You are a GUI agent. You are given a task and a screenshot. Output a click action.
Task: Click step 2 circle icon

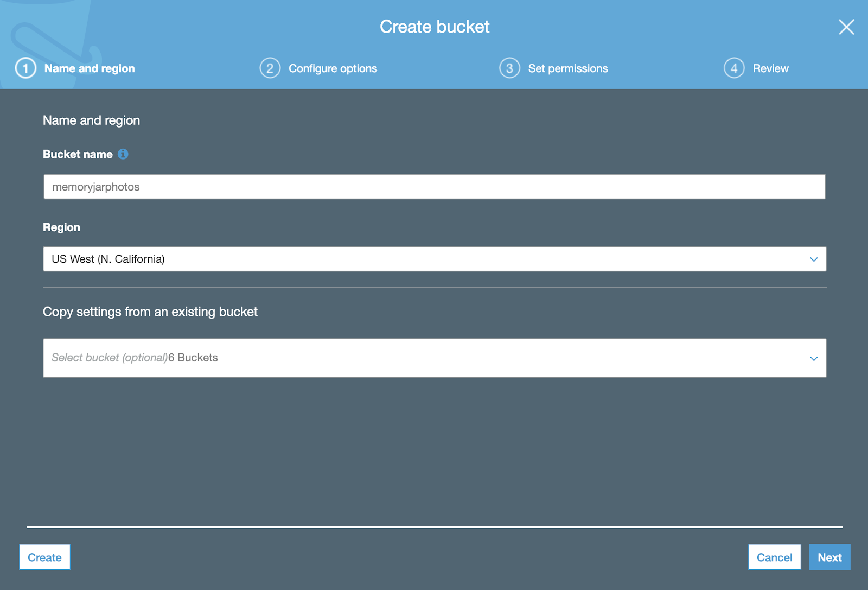coord(270,68)
